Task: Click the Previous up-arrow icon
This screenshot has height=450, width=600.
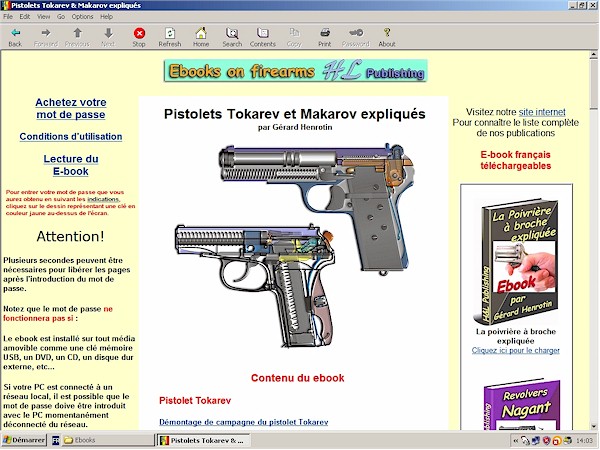Action: pos(77,37)
